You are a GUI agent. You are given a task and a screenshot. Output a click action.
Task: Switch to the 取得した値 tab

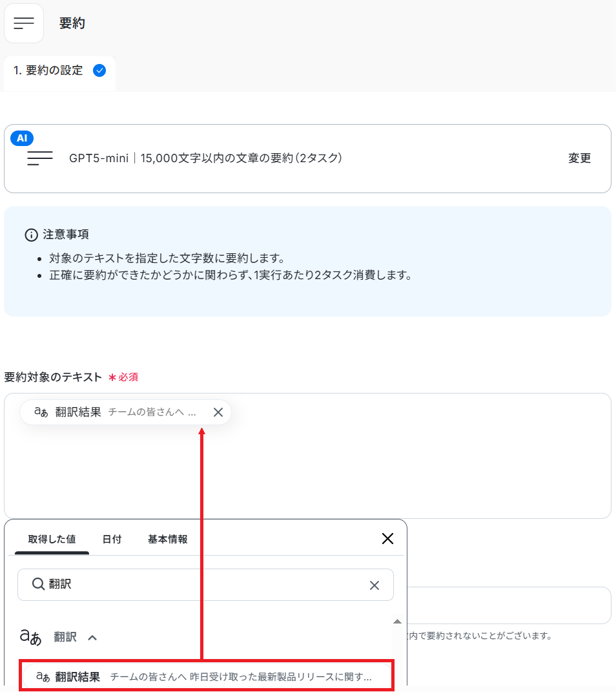tap(52, 540)
